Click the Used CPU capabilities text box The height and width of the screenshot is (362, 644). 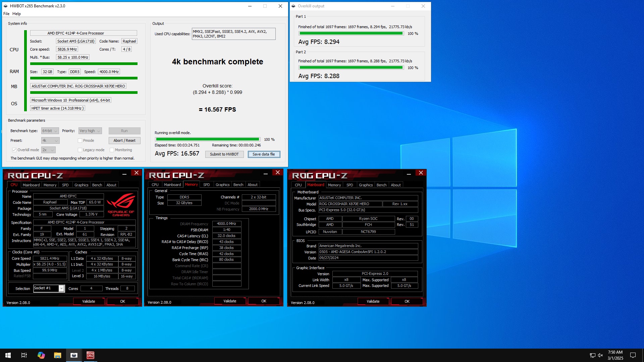click(233, 34)
